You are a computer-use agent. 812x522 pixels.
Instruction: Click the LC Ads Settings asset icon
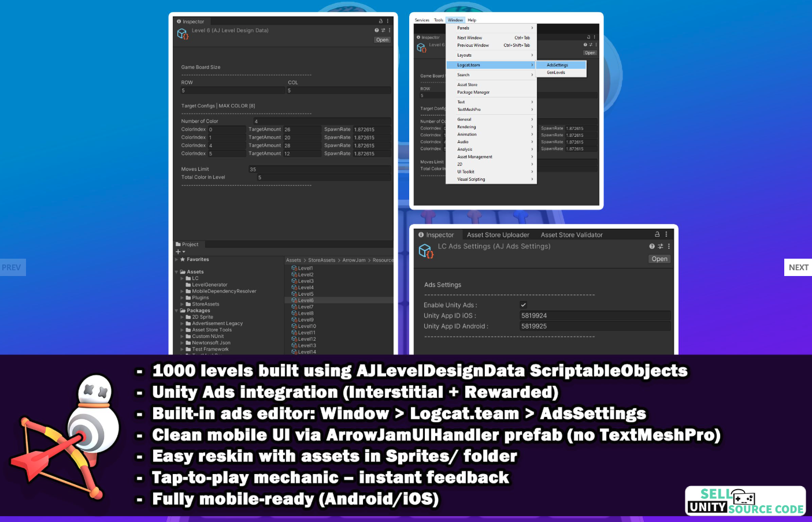(x=425, y=251)
